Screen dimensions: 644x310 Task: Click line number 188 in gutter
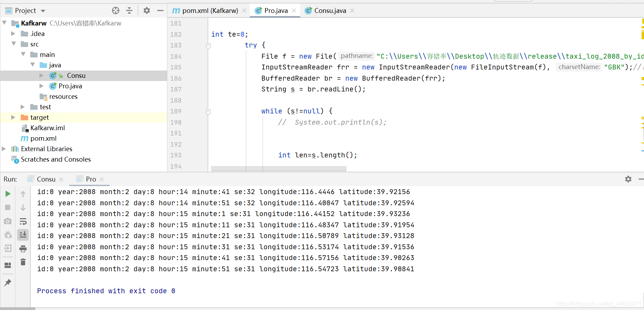[176, 100]
